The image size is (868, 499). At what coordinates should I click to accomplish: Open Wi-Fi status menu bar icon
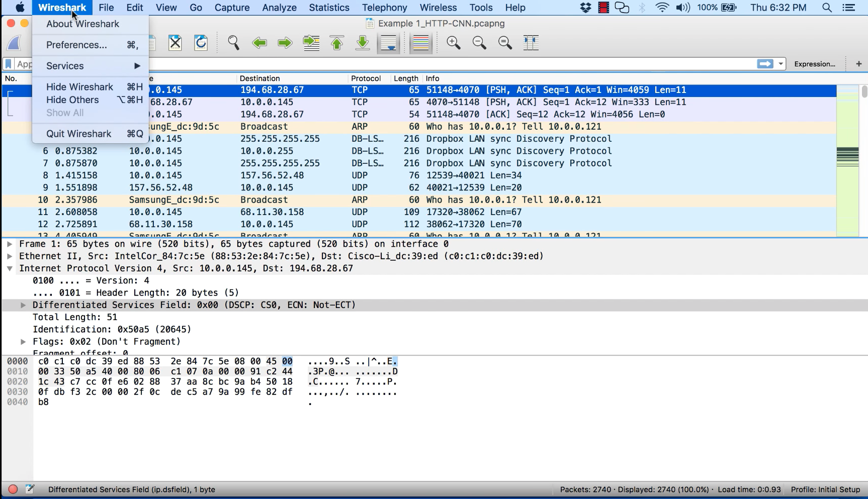coord(662,8)
